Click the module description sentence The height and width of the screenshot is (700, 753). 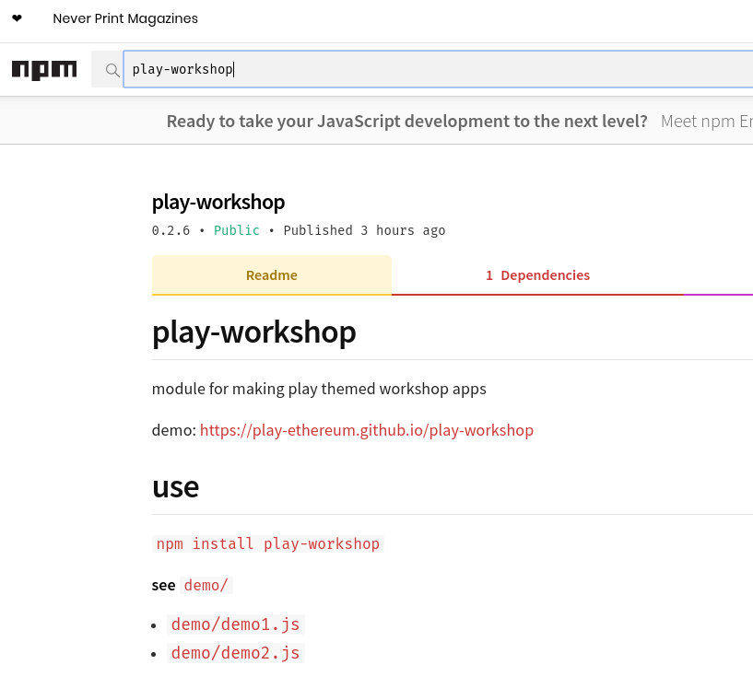pos(319,389)
